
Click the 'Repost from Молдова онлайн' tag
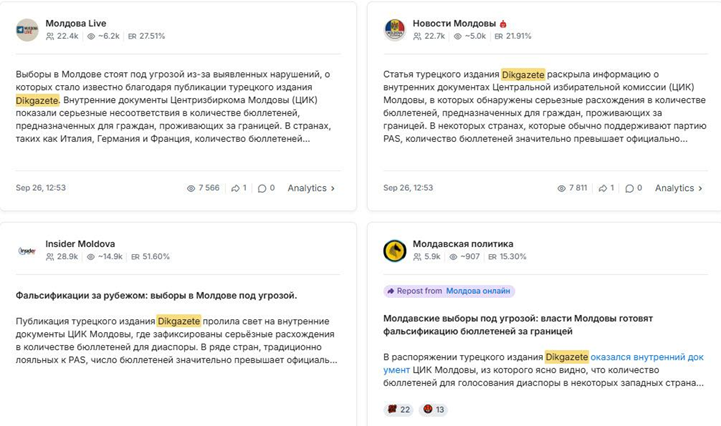(x=449, y=291)
